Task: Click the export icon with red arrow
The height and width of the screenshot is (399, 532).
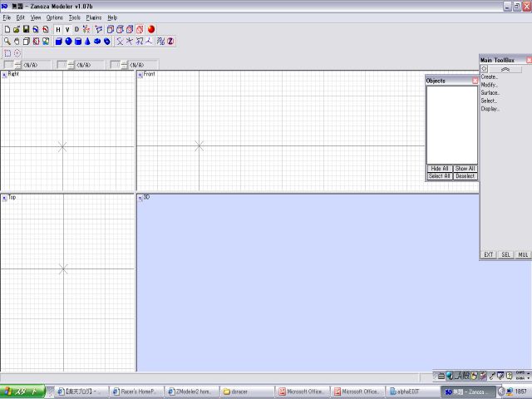Action: [x=45, y=30]
